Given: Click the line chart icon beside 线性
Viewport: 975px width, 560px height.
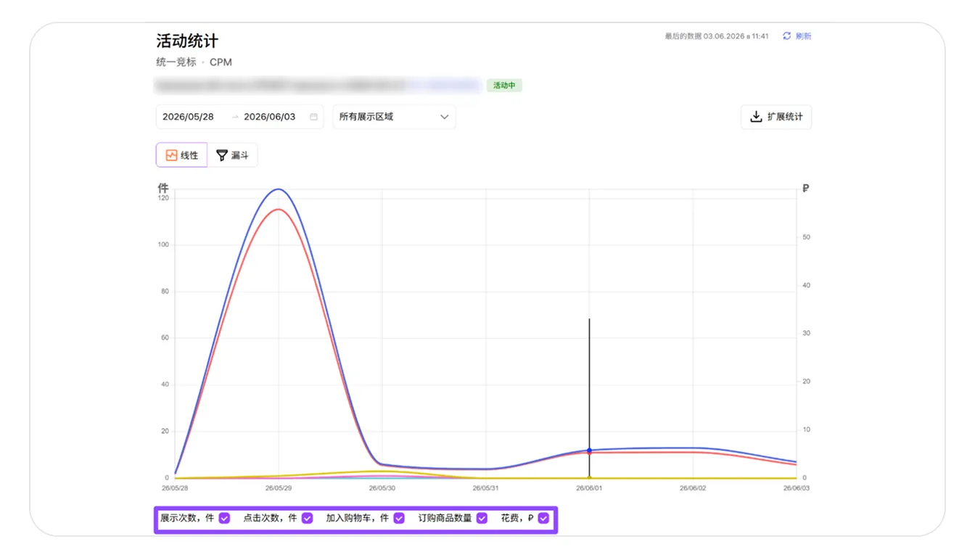Looking at the screenshot, I should 171,155.
